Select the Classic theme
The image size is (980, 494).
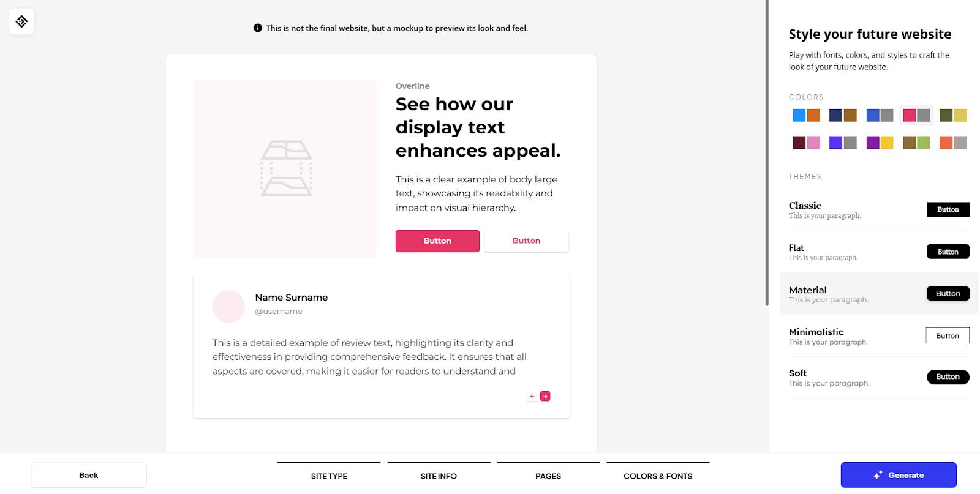[879, 210]
